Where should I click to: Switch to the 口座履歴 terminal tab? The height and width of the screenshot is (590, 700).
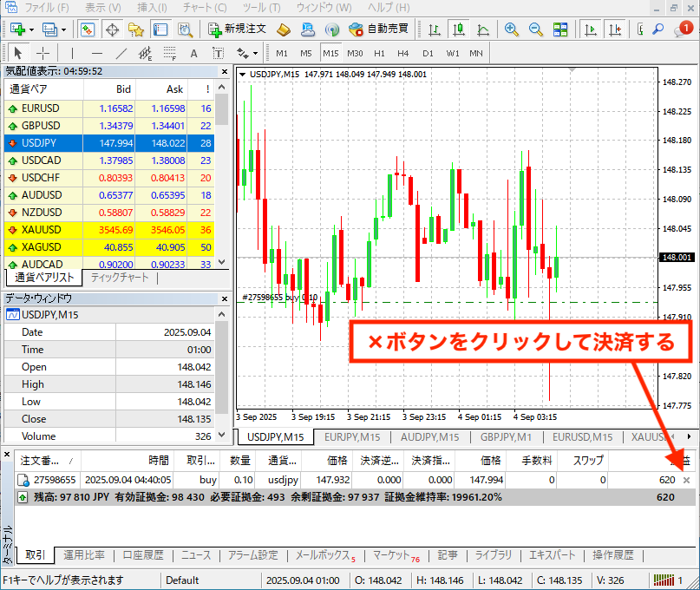143,555
